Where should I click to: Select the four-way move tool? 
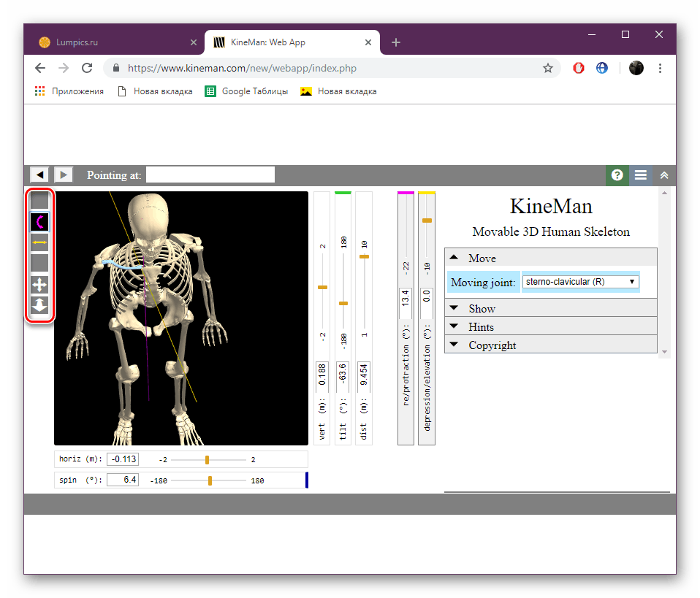point(39,284)
